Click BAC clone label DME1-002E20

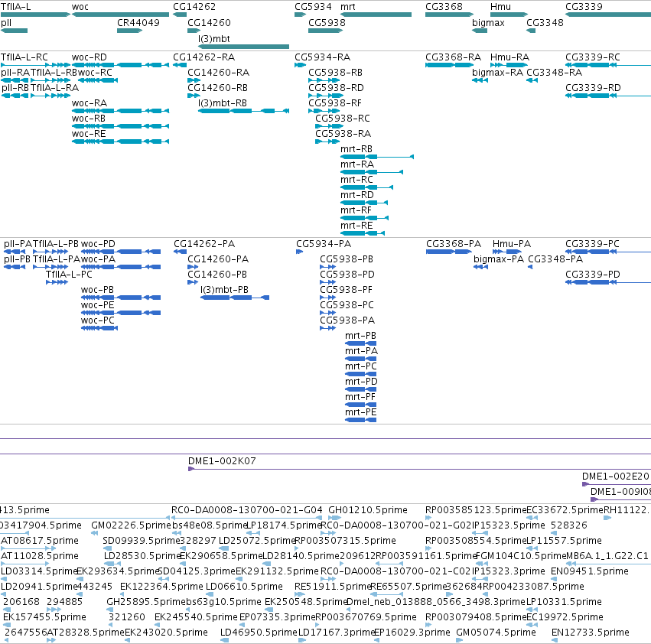pyautogui.click(x=616, y=476)
